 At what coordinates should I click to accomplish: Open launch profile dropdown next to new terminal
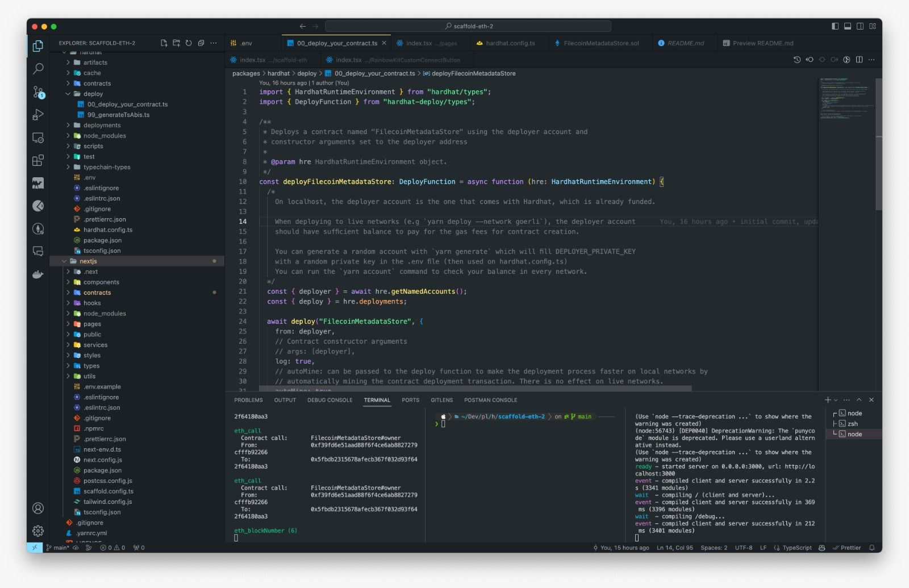pyautogui.click(x=836, y=401)
